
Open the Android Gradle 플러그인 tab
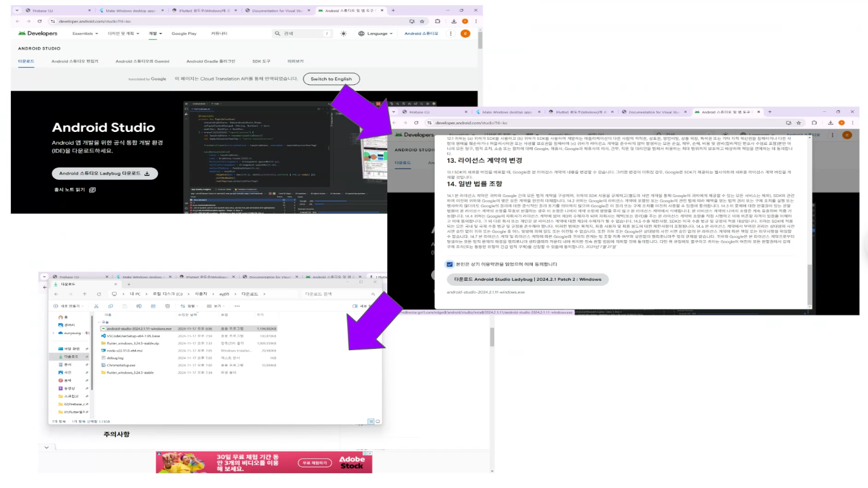coord(211,61)
